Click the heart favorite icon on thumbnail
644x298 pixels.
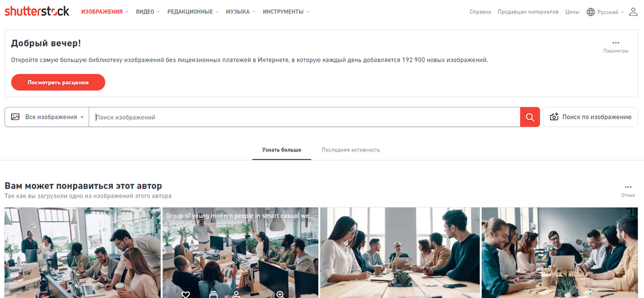pos(186,294)
